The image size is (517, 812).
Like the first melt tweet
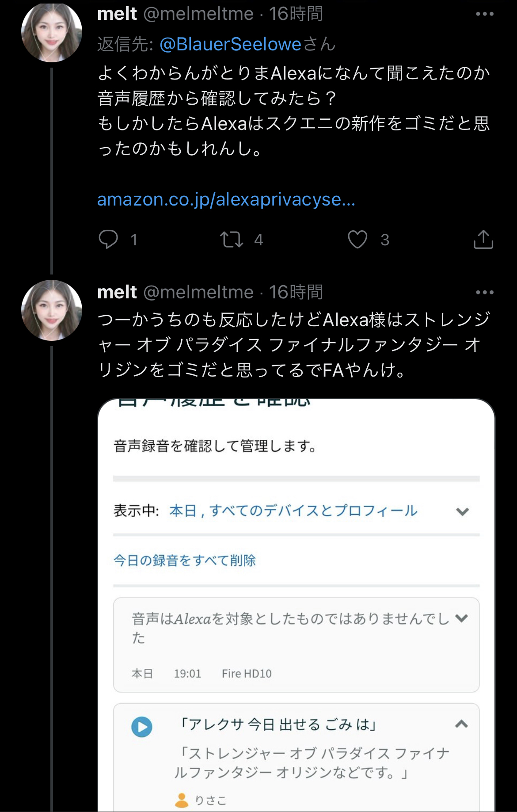[x=357, y=239]
